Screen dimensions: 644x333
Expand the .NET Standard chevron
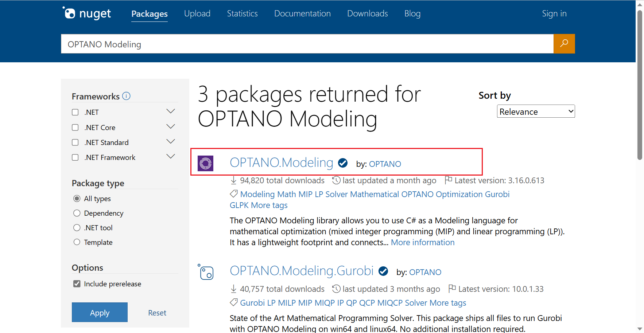[171, 141]
